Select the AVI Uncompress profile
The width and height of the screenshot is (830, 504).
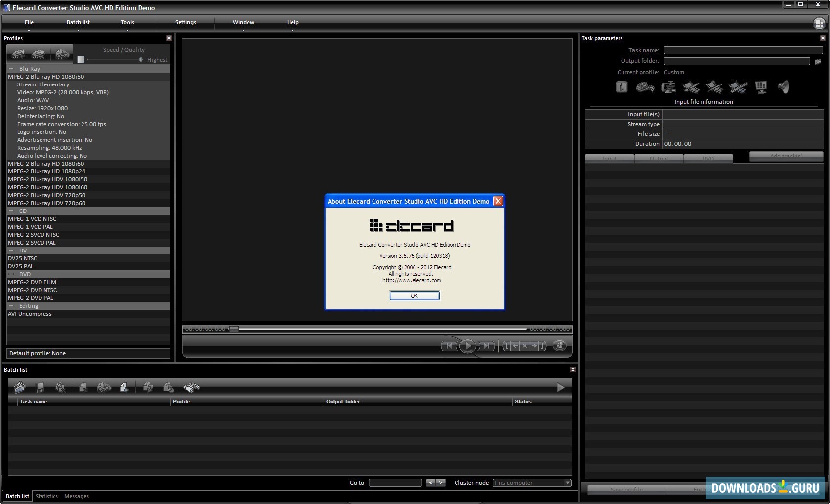pyautogui.click(x=88, y=314)
